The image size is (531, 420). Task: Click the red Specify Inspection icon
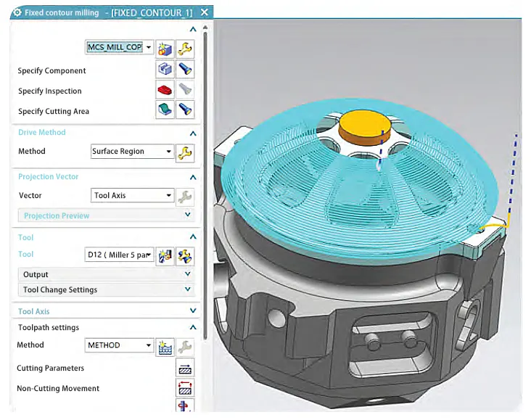pyautogui.click(x=165, y=89)
